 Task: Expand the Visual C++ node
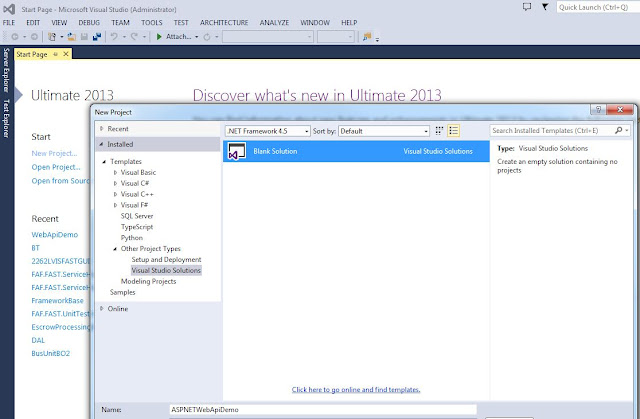116,194
